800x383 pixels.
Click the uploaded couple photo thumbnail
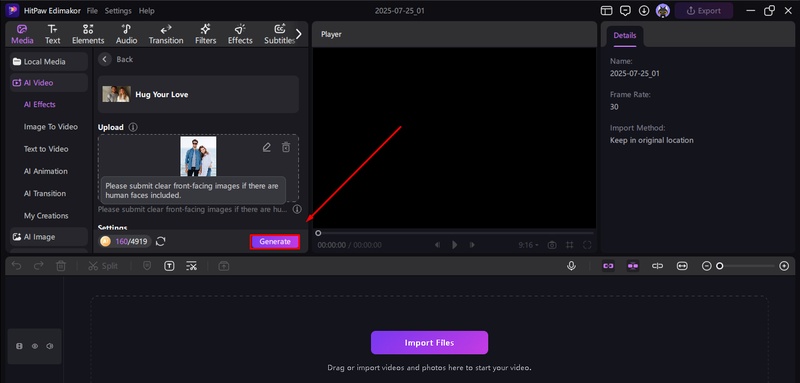[198, 156]
